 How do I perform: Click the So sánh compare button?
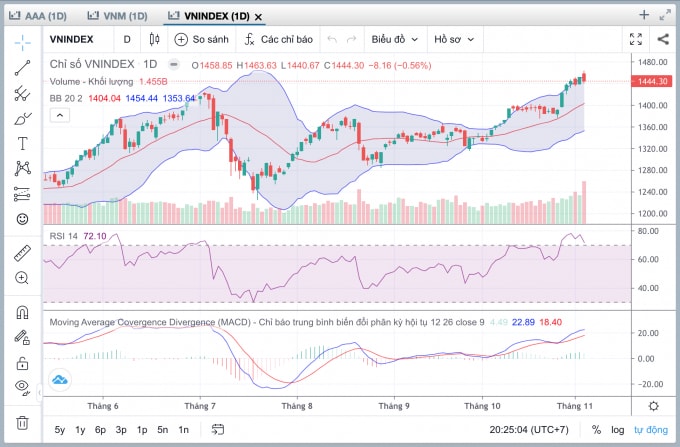[x=201, y=39]
